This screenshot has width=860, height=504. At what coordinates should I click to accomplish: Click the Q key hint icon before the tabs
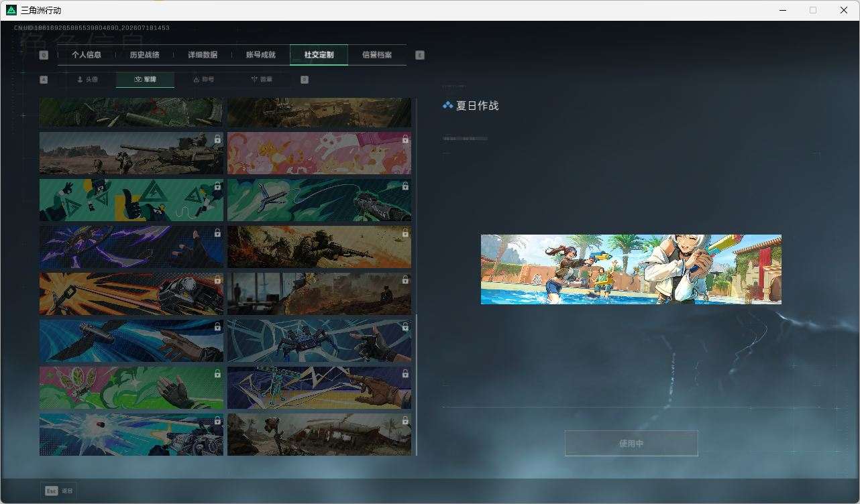tap(44, 56)
